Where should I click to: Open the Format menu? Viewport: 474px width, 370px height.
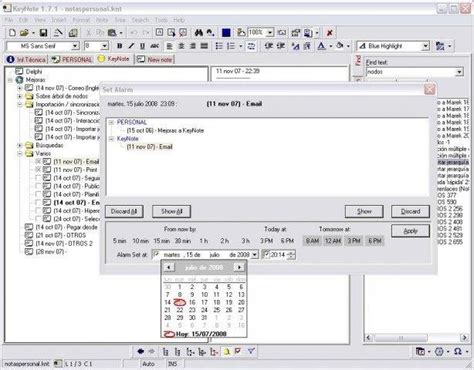[81, 20]
